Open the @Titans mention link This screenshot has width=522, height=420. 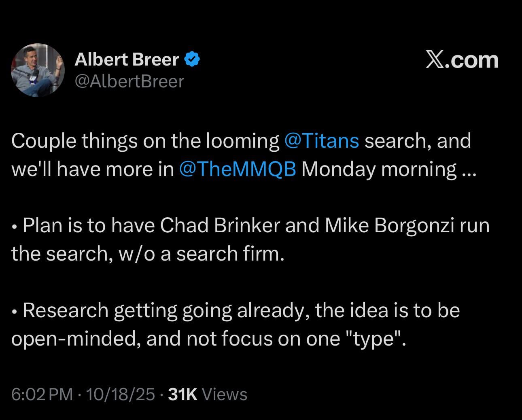click(322, 141)
